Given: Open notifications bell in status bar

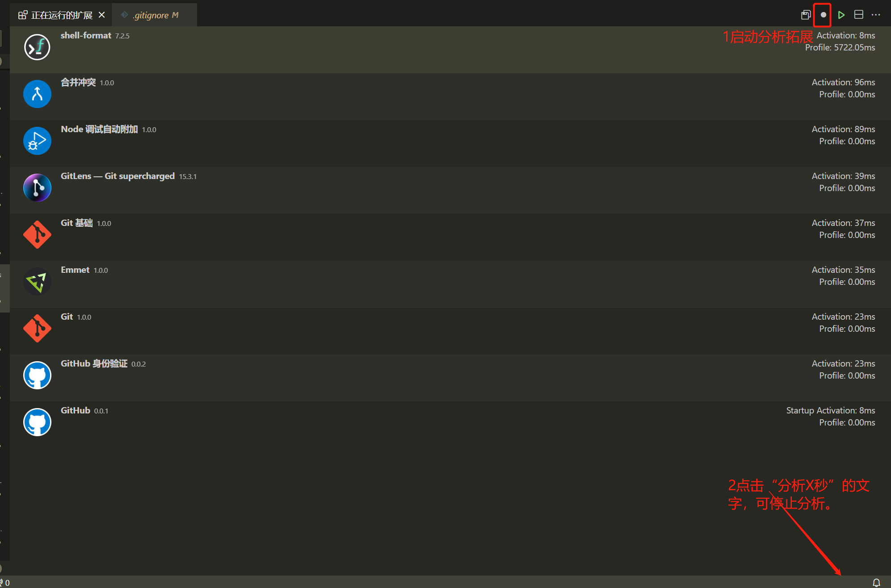Looking at the screenshot, I should click(876, 582).
